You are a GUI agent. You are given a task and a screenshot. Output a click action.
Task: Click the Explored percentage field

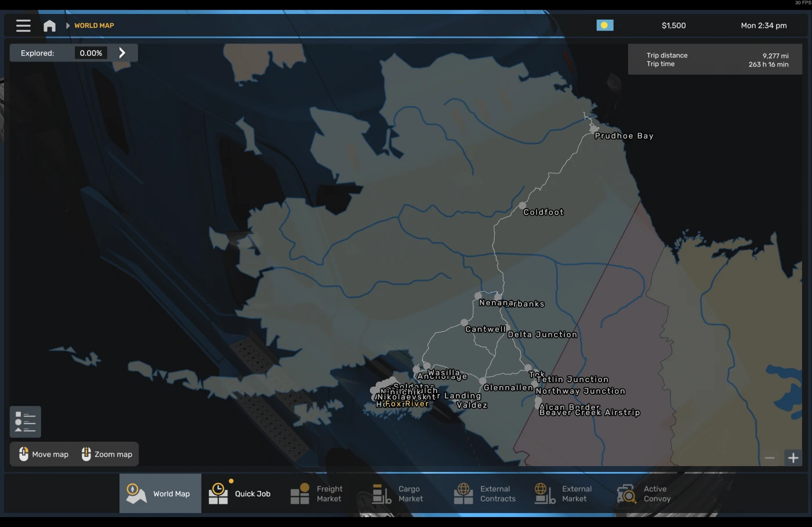click(91, 52)
